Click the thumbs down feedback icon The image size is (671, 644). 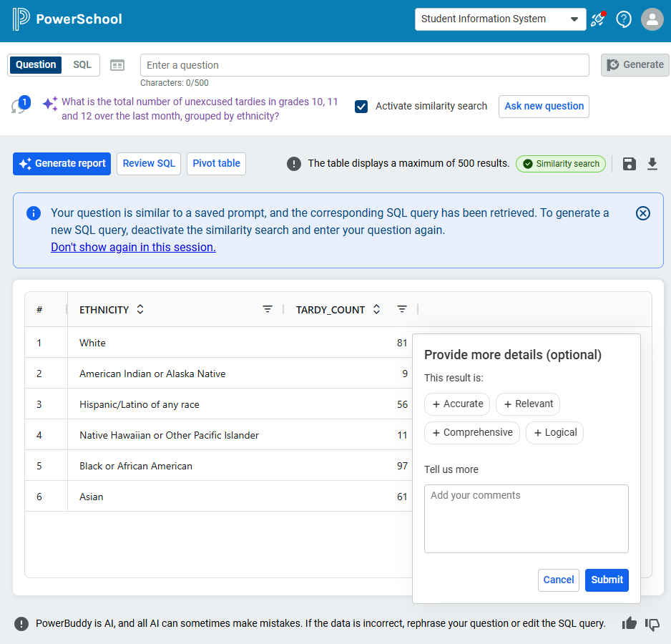point(652,624)
